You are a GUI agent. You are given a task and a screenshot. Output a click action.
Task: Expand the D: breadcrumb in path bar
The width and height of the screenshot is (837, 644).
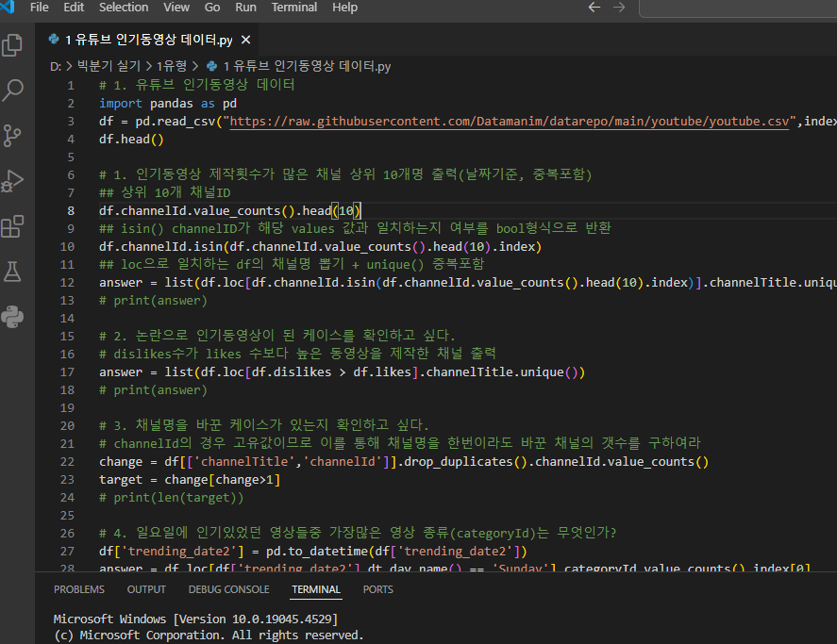click(54, 66)
